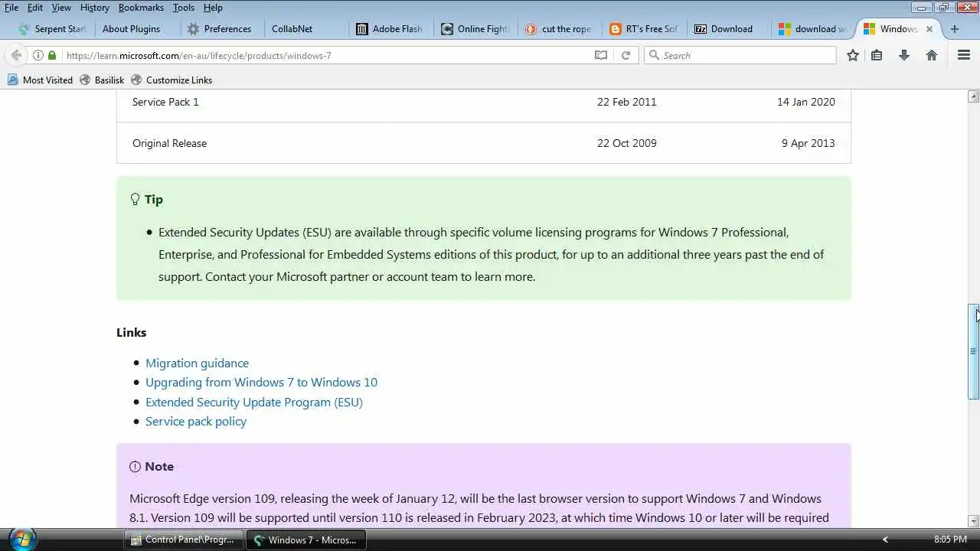
Task: Close the Windows 7 tab
Action: click(929, 29)
